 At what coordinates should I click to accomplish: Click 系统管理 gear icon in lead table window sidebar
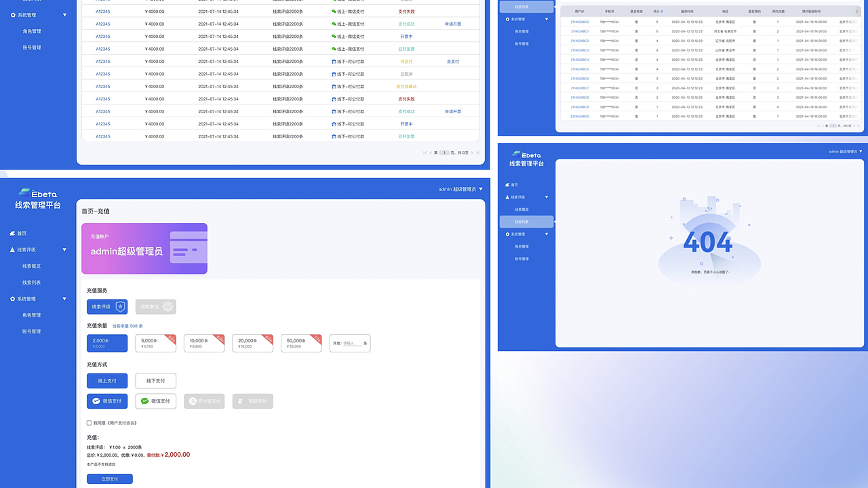pyautogui.click(x=507, y=19)
